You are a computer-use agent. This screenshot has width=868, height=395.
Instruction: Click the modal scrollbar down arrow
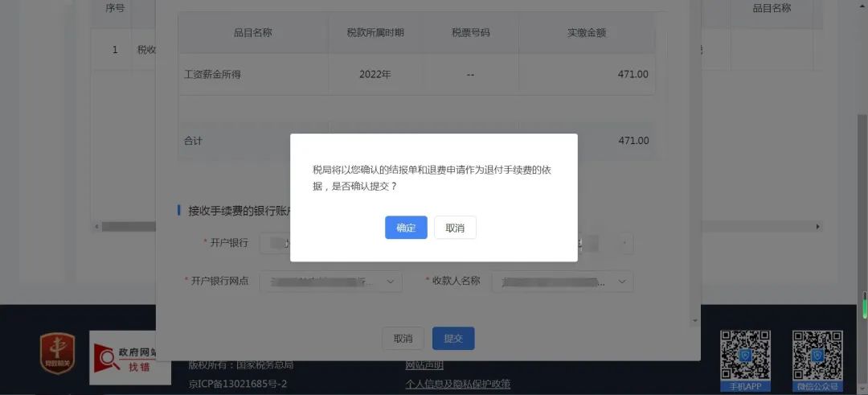click(x=695, y=321)
